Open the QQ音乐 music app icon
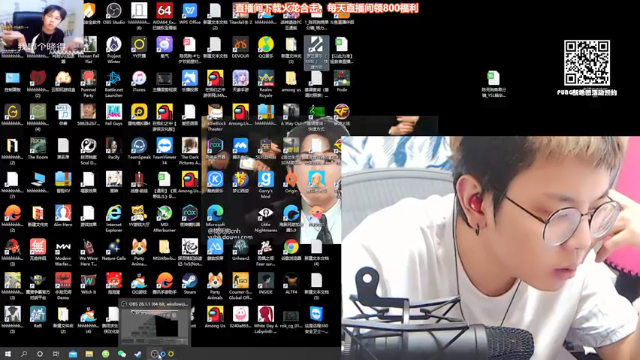Image resolution: width=640 pixels, height=360 pixels. (266, 47)
